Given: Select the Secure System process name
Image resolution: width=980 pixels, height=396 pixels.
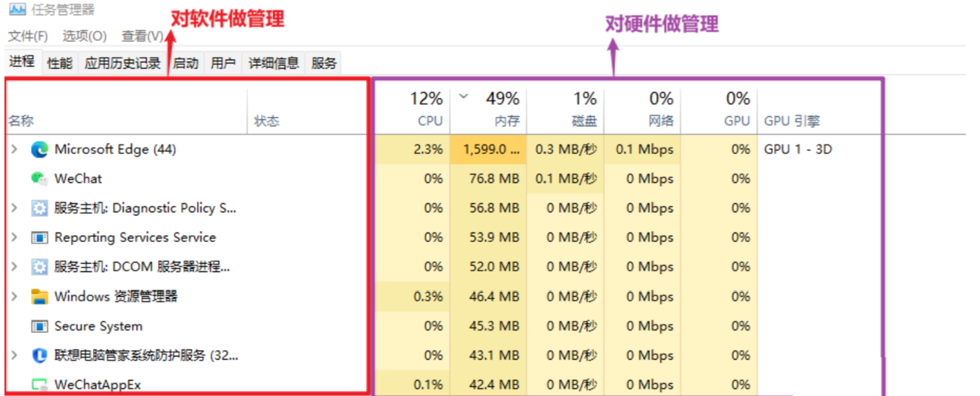Looking at the screenshot, I should coord(98,326).
